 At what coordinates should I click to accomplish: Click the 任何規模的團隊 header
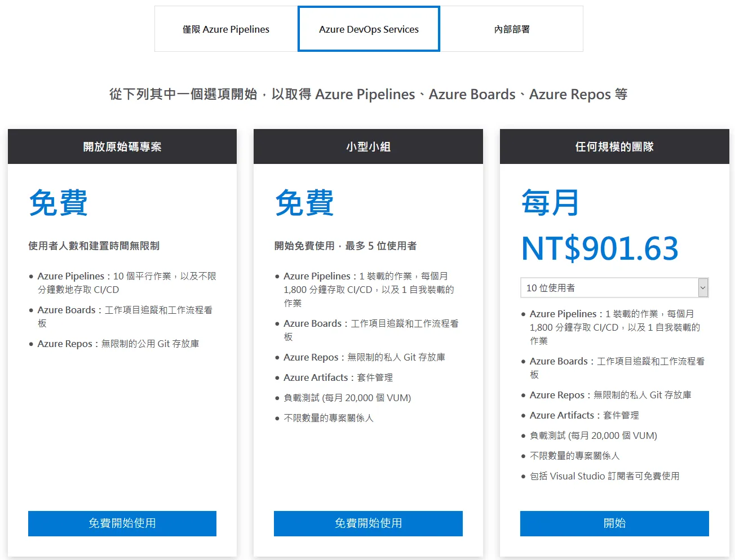pos(614,146)
